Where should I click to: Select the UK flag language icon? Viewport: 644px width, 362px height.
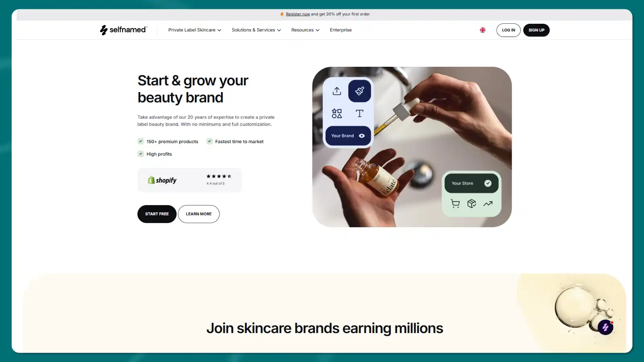coord(483,30)
